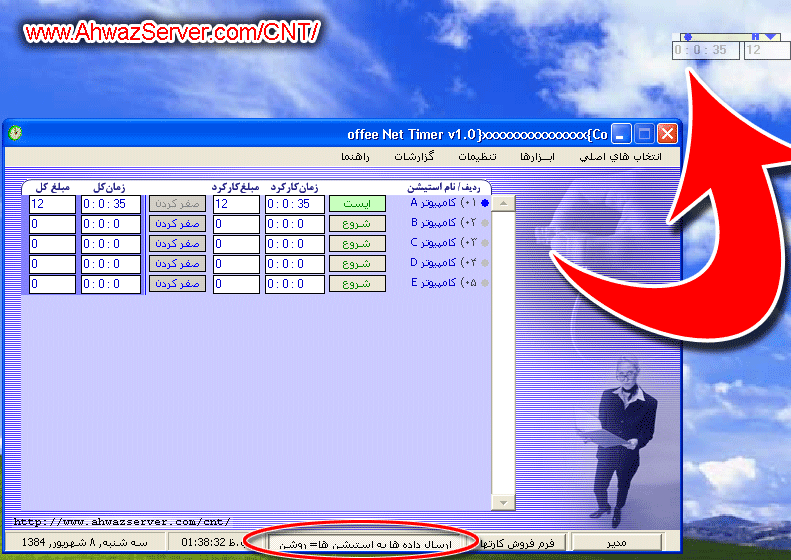Click the مبلغ کل column header

pyautogui.click(x=52, y=187)
